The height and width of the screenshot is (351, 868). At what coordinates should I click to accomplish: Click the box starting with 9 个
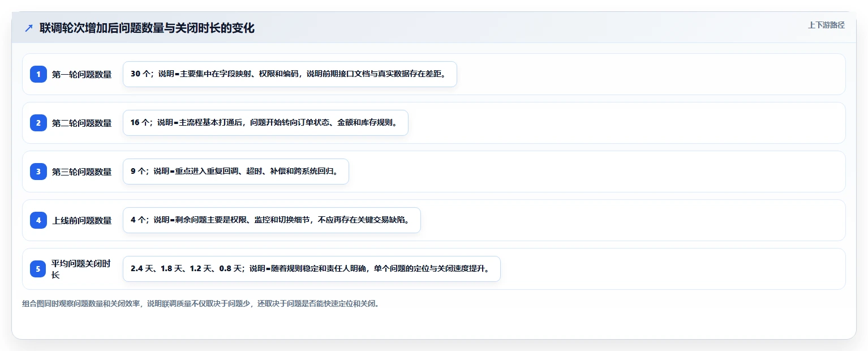[236, 172]
